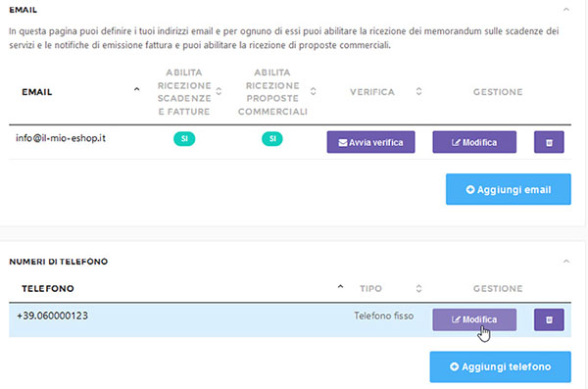The image size is (588, 389).
Task: Select the info@il-mio-eshop.it email entry
Action: click(61, 138)
